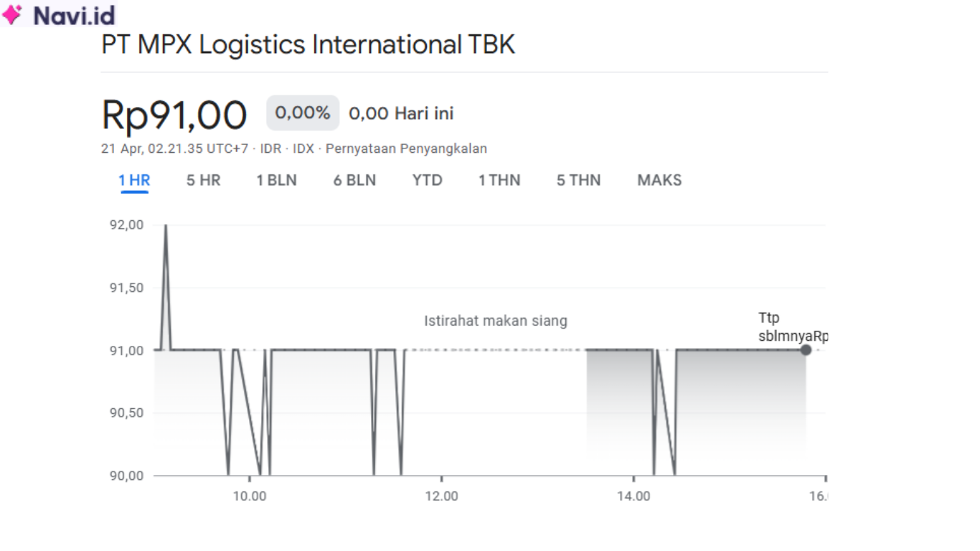Screen dimensions: 980x551
Task: Click the Istirahat makan siang chart label
Action: pyautogui.click(x=495, y=321)
